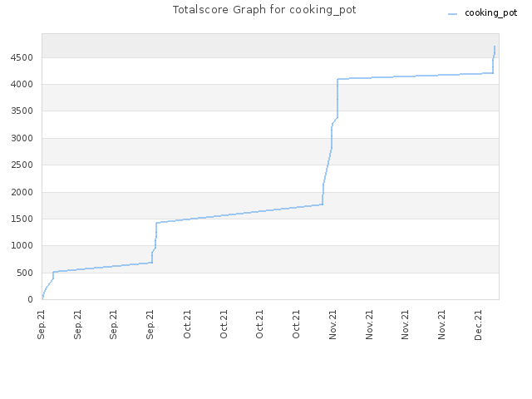The width and height of the screenshot is (532, 399).
Task: Click the 0 y-axis label
Action: coord(30,299)
